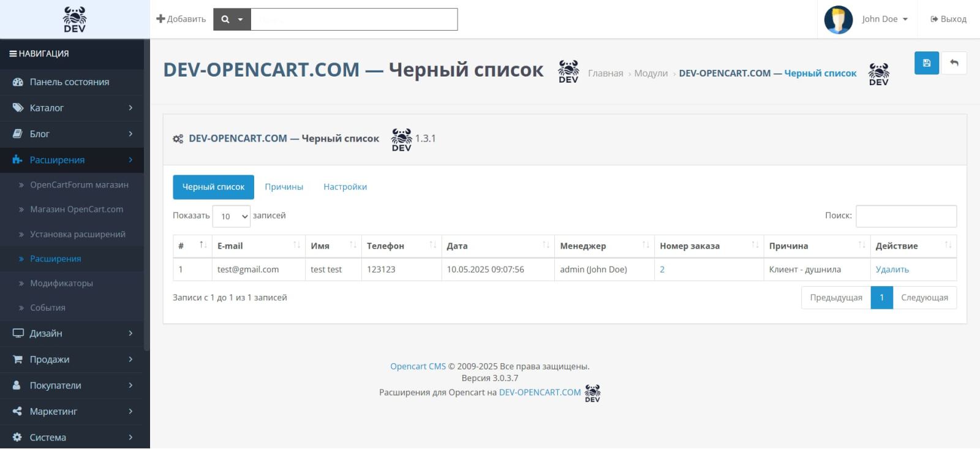Switch to the Черный список tab
The width and height of the screenshot is (980, 449).
tap(213, 187)
